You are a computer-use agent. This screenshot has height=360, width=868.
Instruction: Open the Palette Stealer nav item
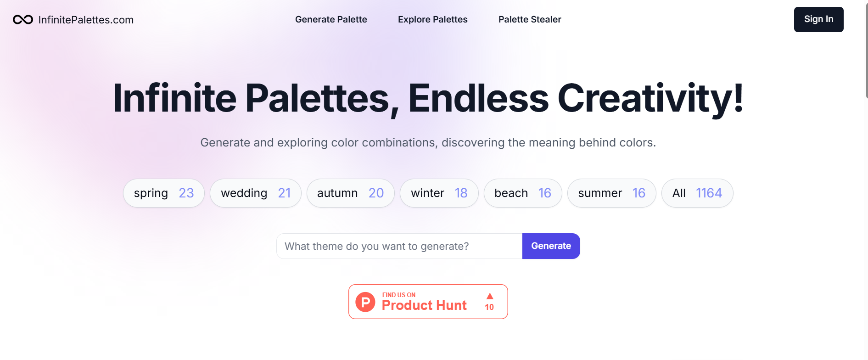(530, 19)
